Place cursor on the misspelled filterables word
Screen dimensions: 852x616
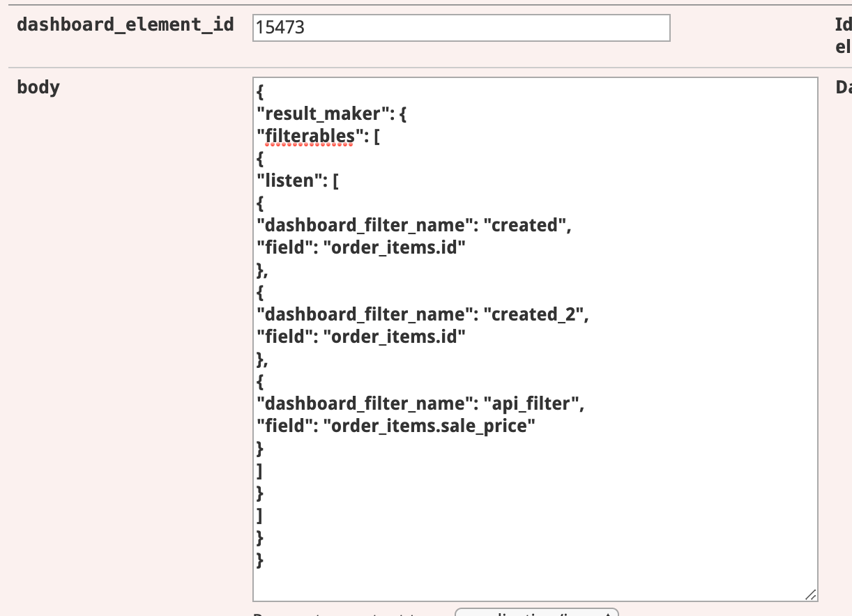coord(307,135)
